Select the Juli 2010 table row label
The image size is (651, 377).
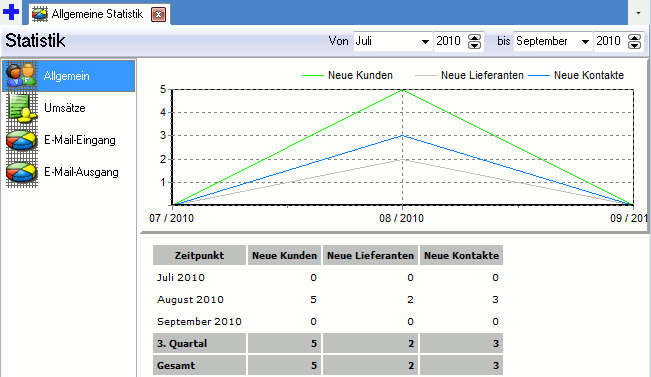tap(181, 277)
